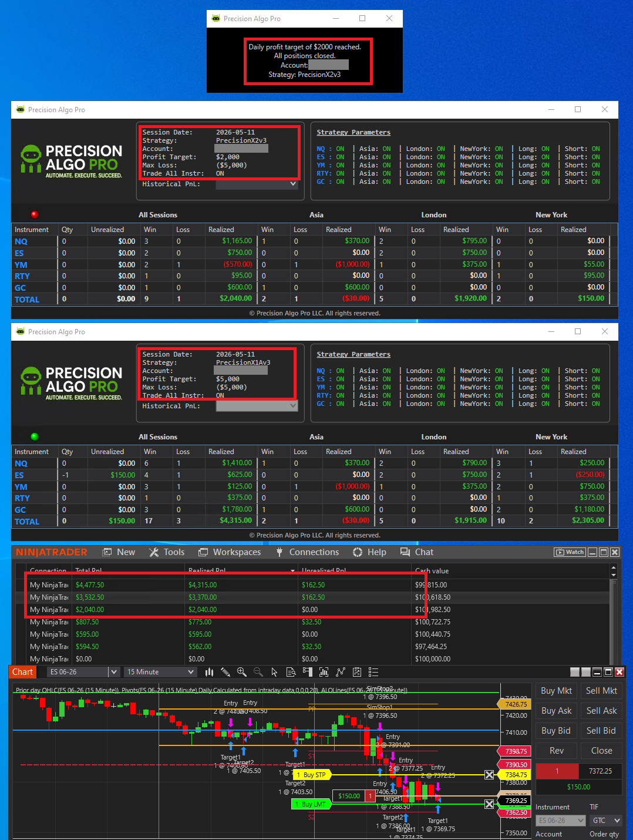Select the Chart tab label
Viewport: 633px width, 840px height.
tap(23, 672)
